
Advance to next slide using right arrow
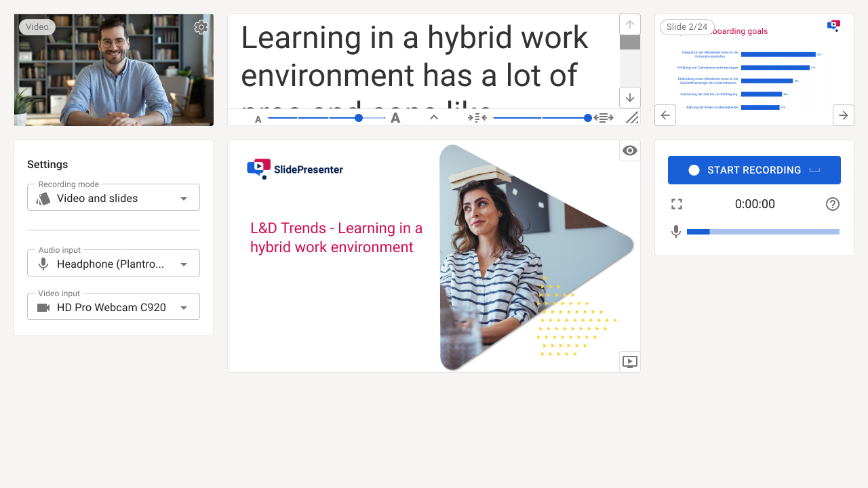coord(843,115)
